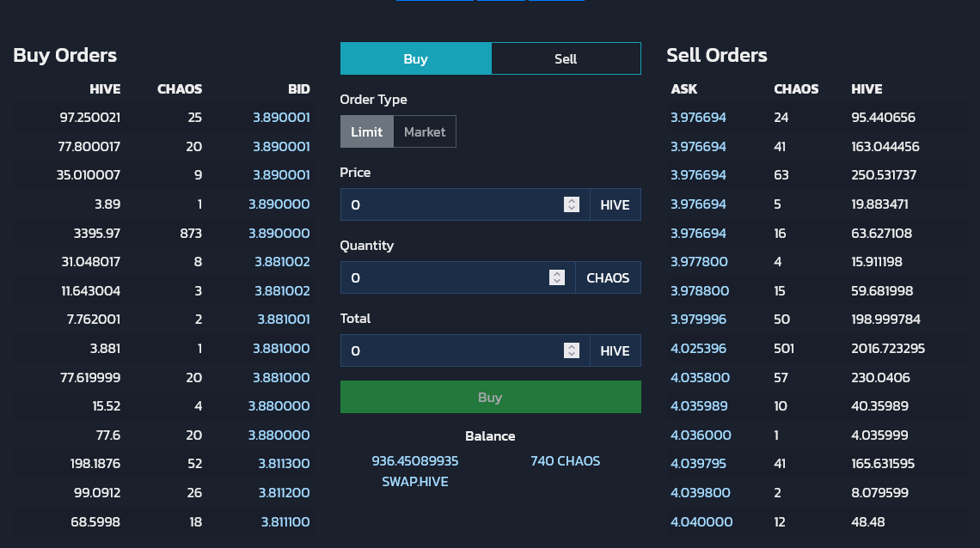Select bid 3.880000 for 4 CHAOS
Image resolution: width=980 pixels, height=548 pixels.
[279, 405]
